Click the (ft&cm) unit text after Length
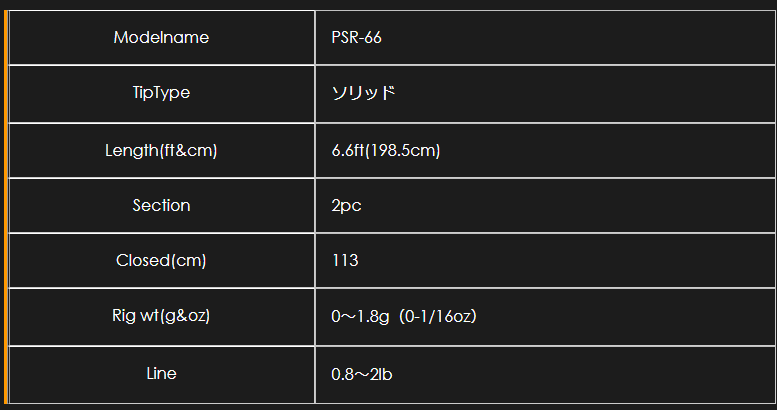 click(188, 151)
